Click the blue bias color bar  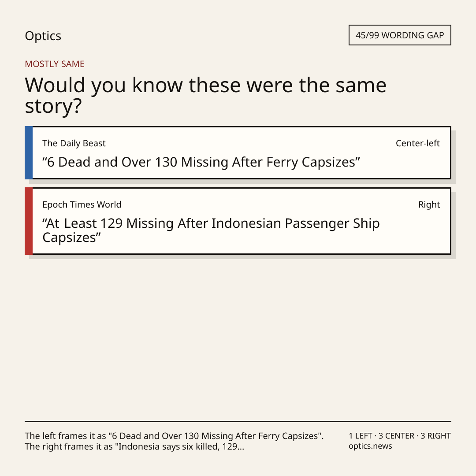tap(29, 152)
